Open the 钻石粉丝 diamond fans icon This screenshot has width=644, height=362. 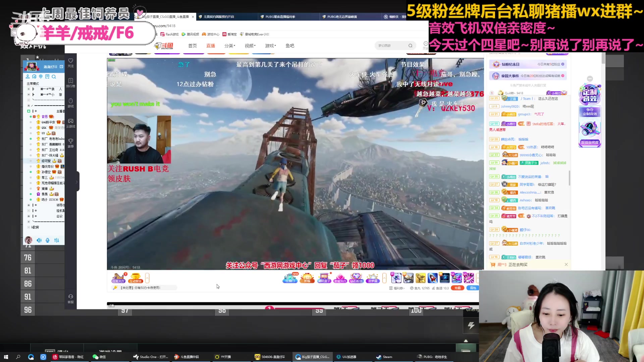[356, 278]
